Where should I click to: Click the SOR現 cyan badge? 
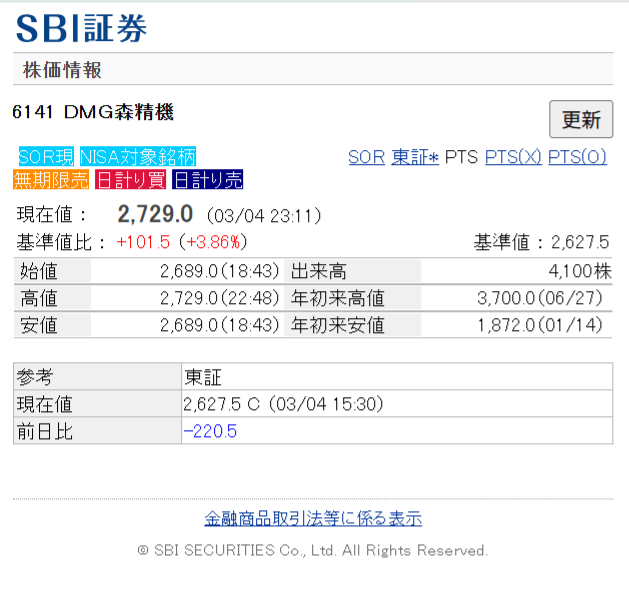(46, 156)
